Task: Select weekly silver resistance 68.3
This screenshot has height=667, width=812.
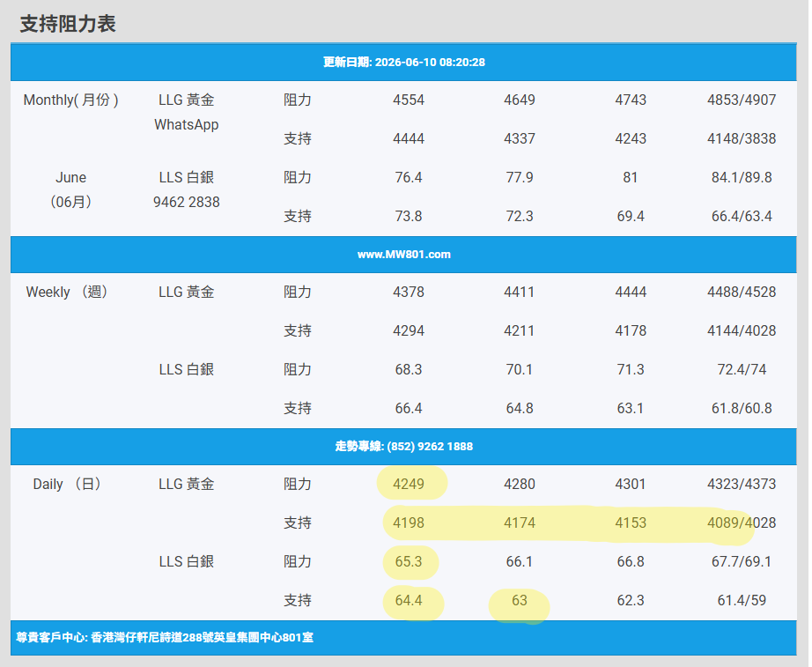Action: [x=409, y=369]
